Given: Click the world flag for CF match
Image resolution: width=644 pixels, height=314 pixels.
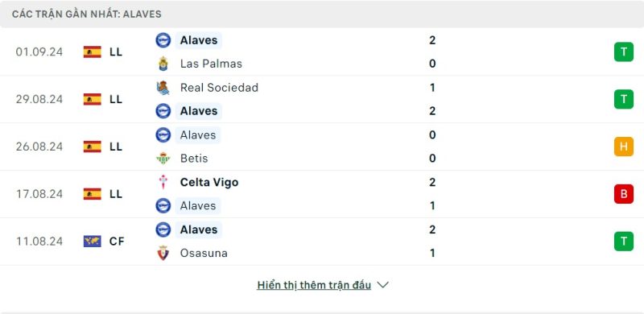Looking at the screenshot, I should [92, 242].
